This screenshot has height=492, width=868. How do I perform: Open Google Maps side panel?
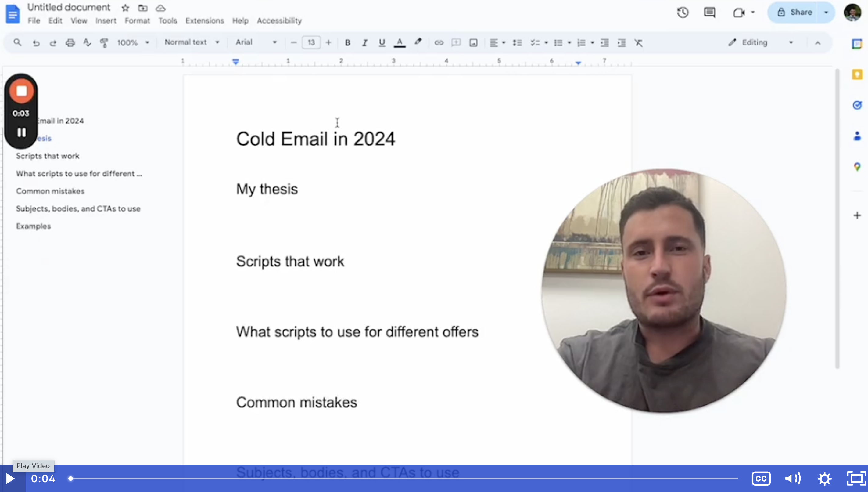click(x=857, y=167)
